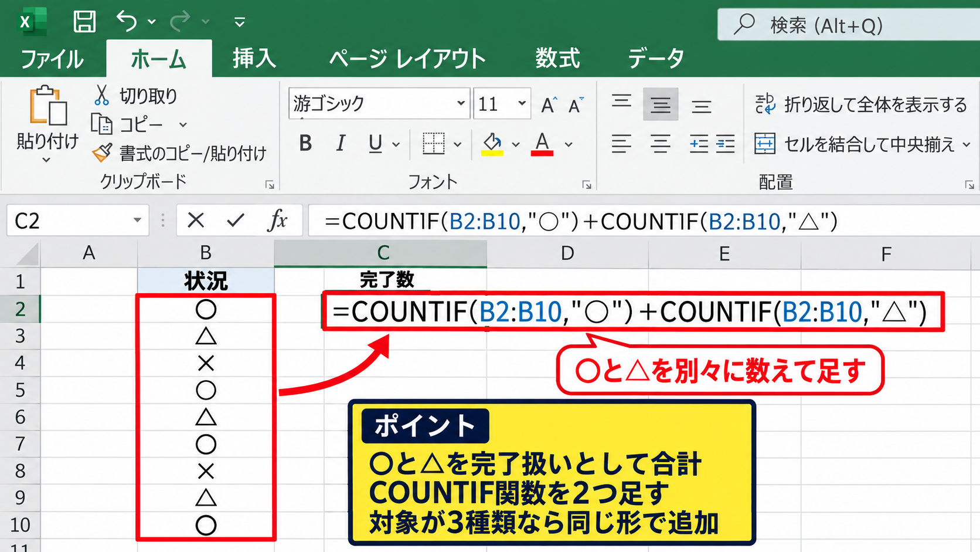980x552 pixels.
Task: Expand the font color dropdown arrow
Action: 569,144
